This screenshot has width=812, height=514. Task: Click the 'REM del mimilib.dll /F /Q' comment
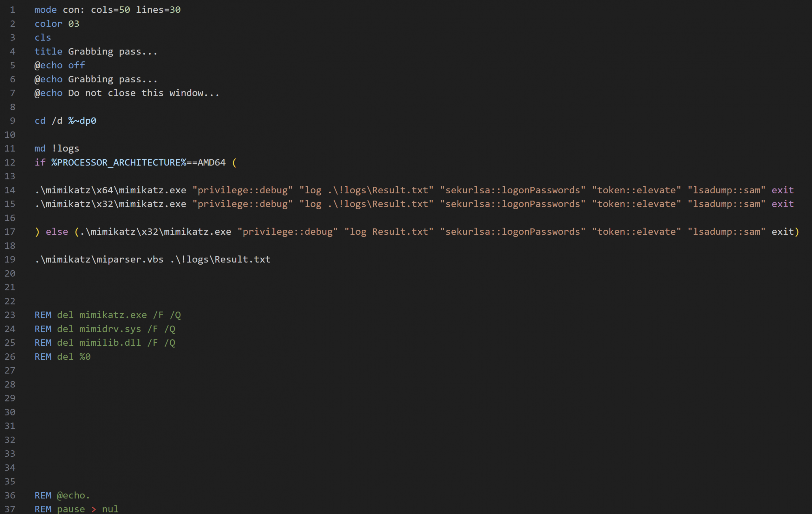pos(105,343)
